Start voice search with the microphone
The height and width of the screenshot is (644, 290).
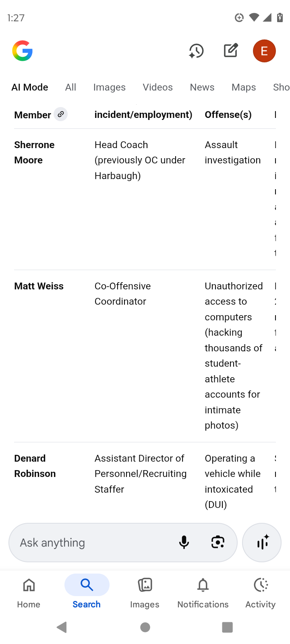click(184, 542)
